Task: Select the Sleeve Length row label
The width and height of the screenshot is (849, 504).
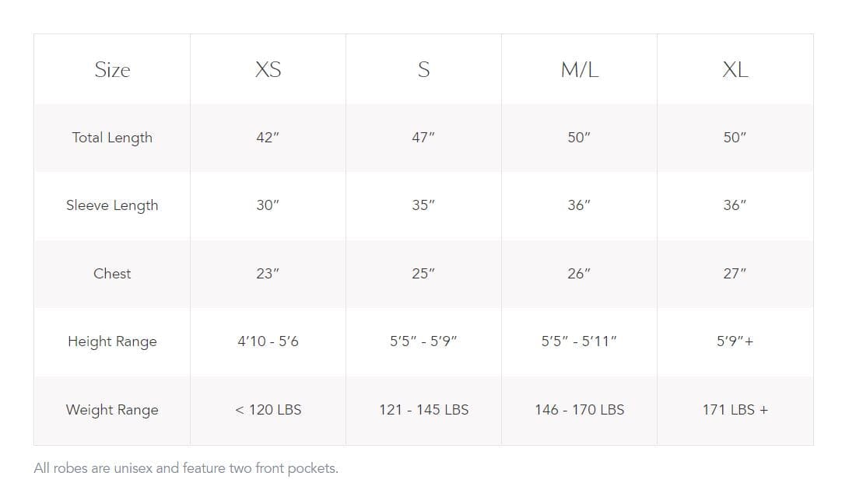Action: point(112,205)
